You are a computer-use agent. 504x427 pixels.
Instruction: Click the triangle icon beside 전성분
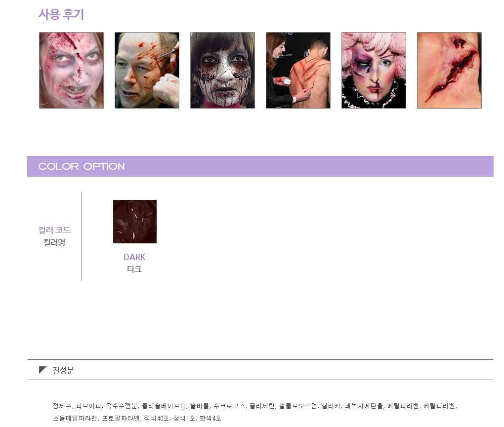tap(42, 370)
